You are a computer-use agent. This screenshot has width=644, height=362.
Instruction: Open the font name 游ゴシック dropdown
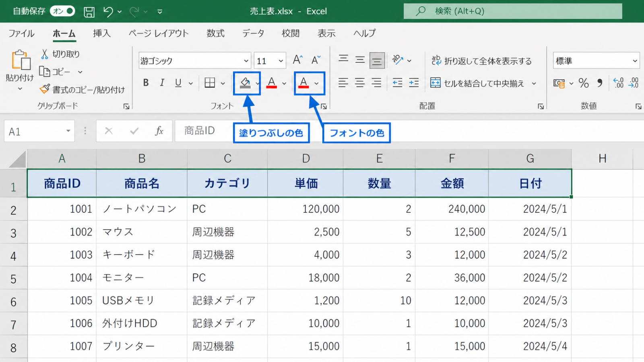[x=246, y=61]
